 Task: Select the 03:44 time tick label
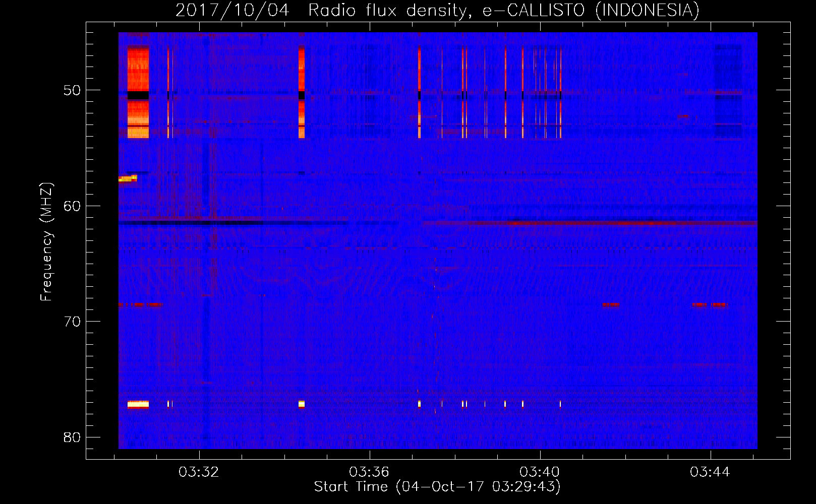[711, 472]
